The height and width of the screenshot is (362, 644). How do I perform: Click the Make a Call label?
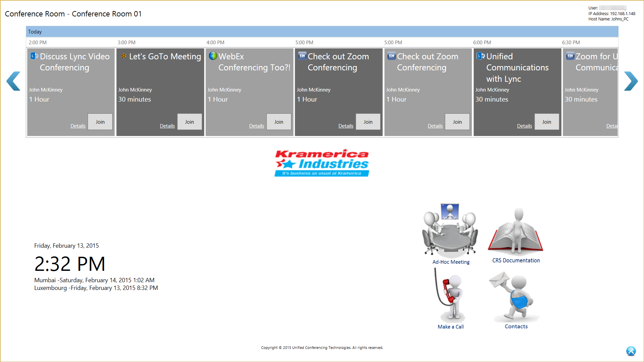point(450,326)
